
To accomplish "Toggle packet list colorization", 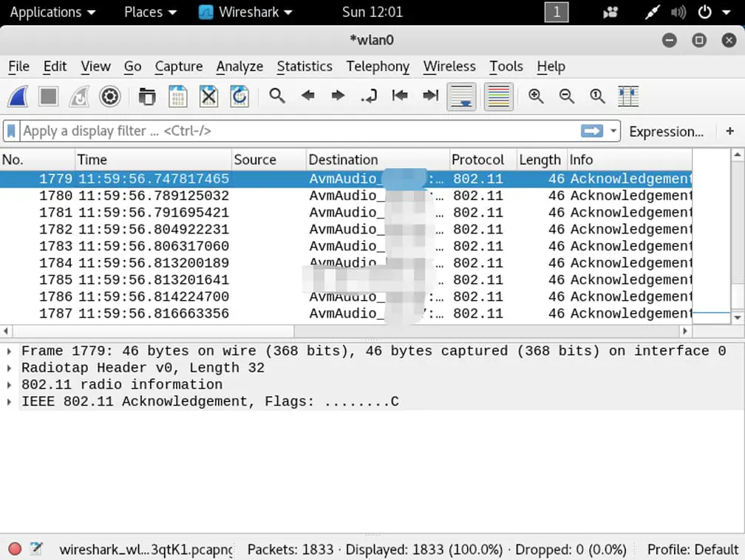I will click(x=498, y=97).
